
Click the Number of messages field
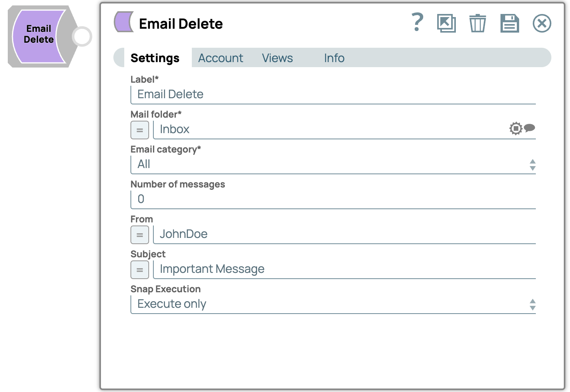(x=333, y=199)
